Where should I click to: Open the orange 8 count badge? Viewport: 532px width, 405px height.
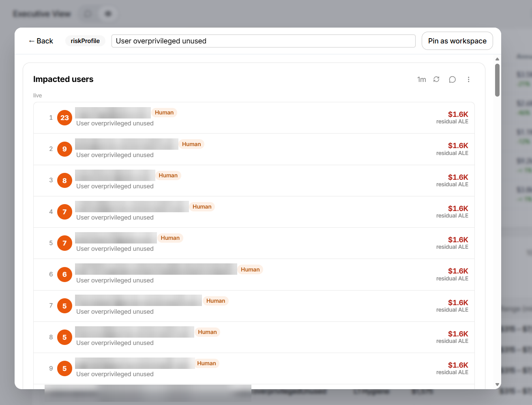point(64,181)
